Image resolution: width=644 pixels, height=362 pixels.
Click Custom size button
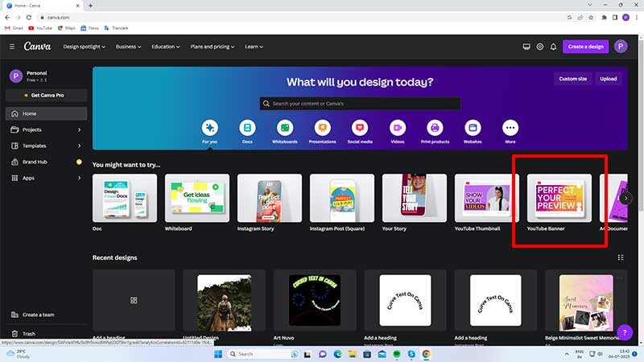tap(572, 79)
